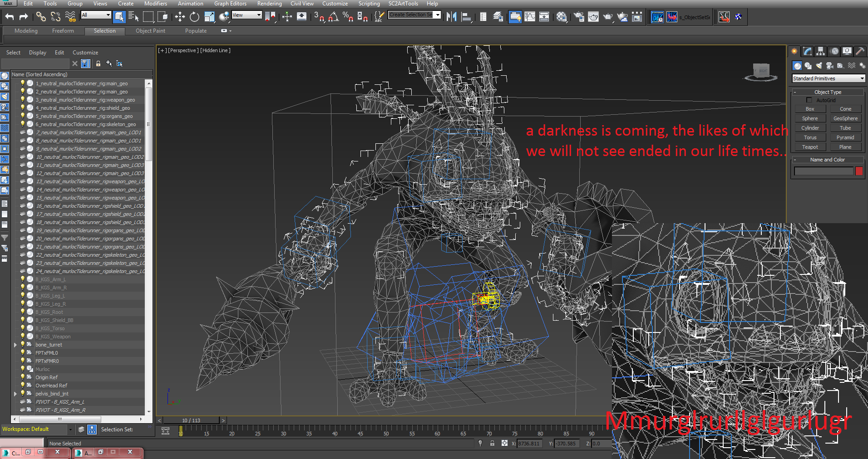Select the Move tool icon

(x=180, y=17)
